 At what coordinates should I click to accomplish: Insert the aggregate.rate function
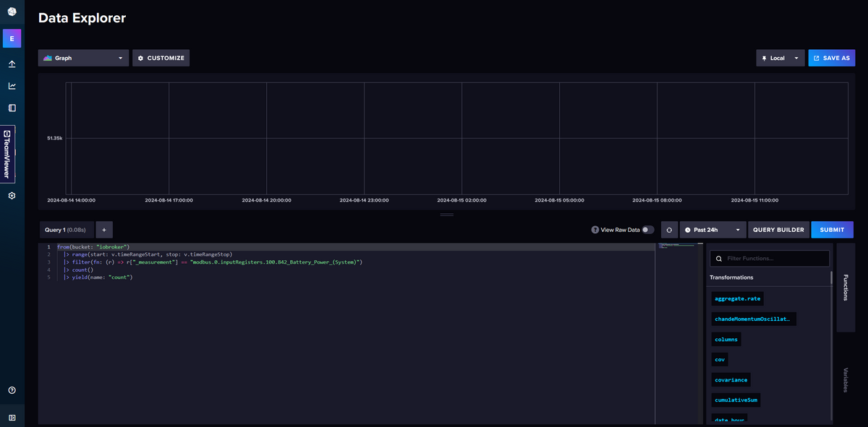point(737,298)
